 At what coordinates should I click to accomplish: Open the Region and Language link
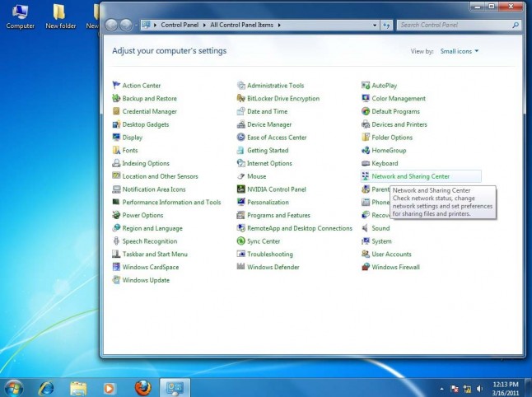[152, 228]
